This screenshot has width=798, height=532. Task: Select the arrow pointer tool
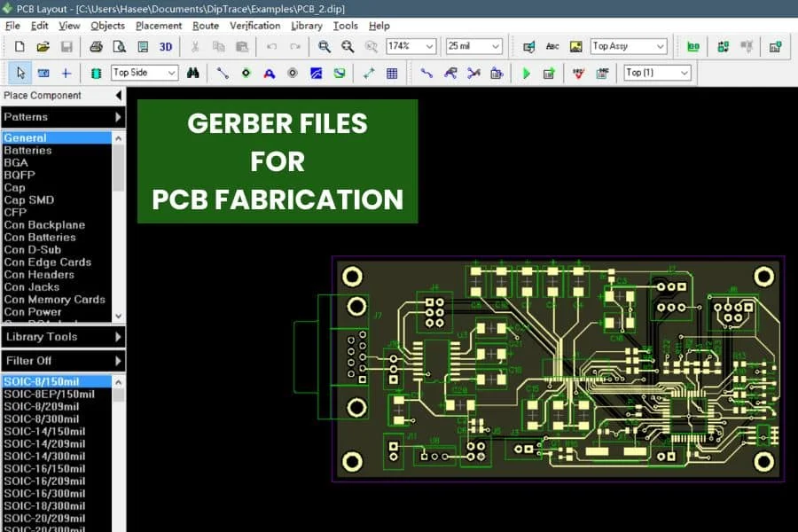[20, 73]
